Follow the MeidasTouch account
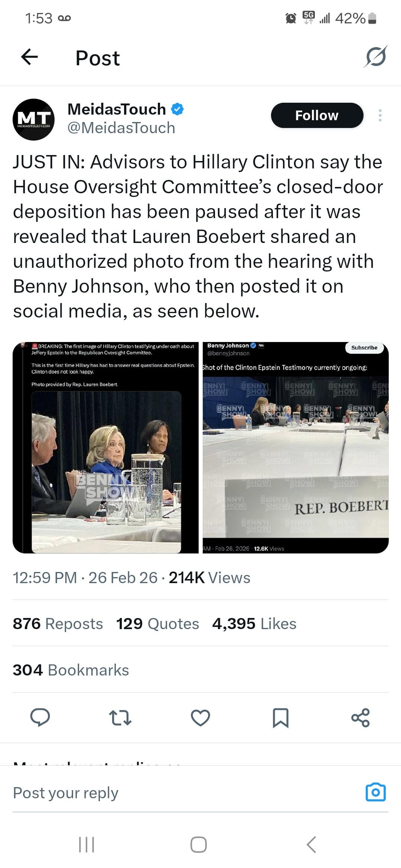 (x=317, y=115)
